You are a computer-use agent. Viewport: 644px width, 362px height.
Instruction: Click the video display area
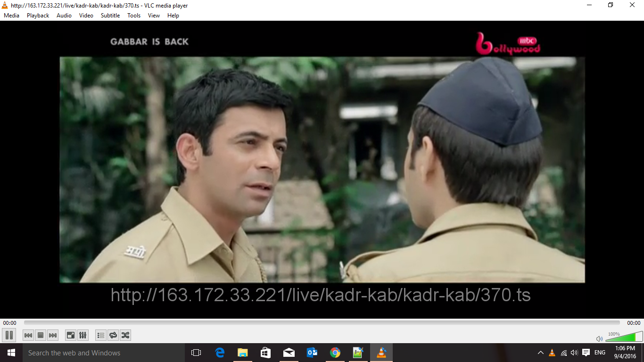coord(322,170)
